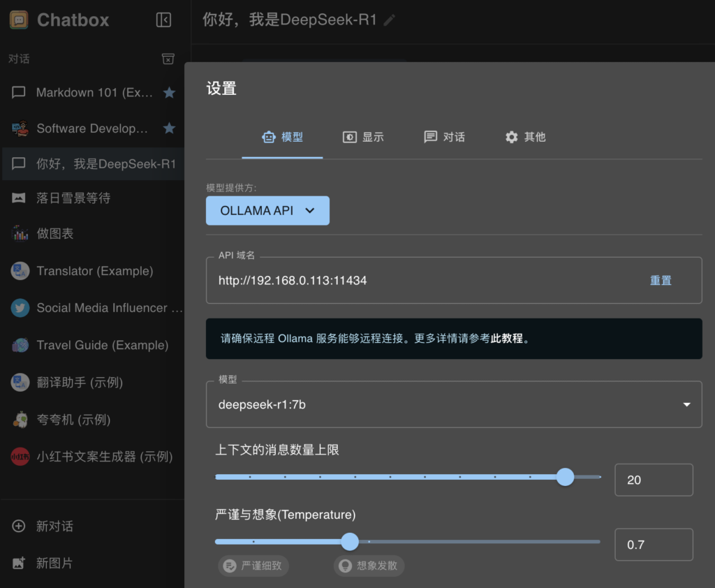Click the 重置 reset button
The height and width of the screenshot is (588, 715).
point(661,280)
